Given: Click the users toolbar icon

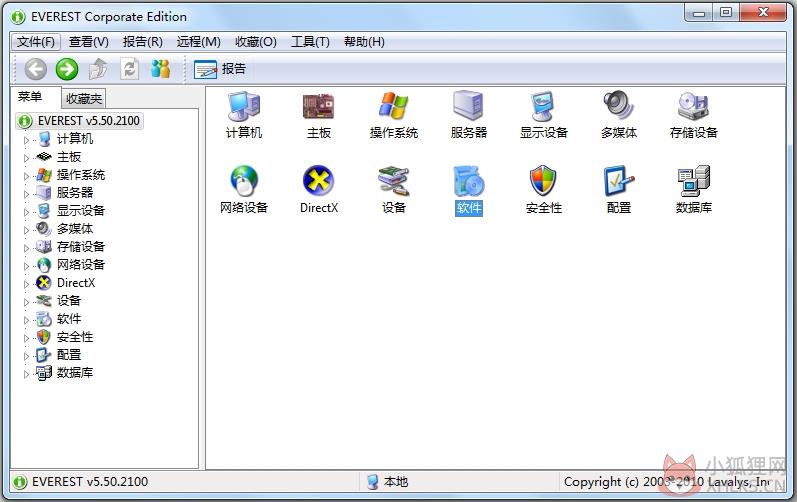Looking at the screenshot, I should [161, 69].
